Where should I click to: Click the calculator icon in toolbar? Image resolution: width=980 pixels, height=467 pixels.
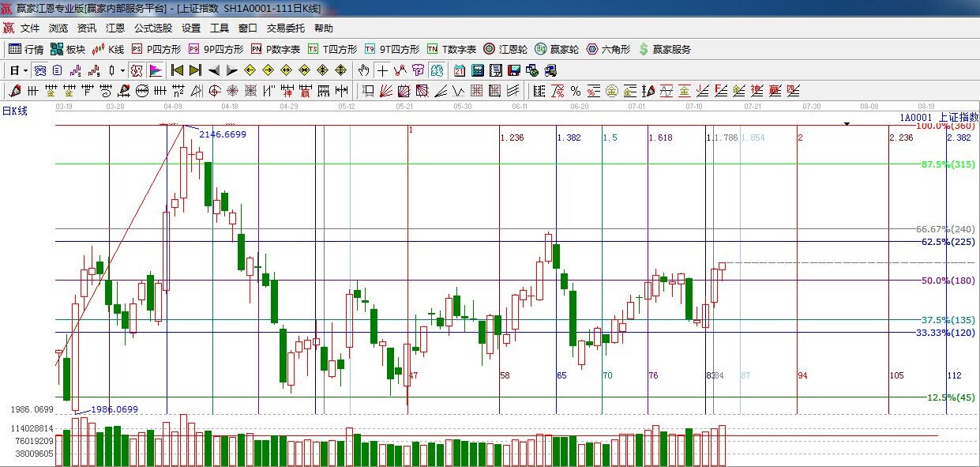tap(477, 70)
